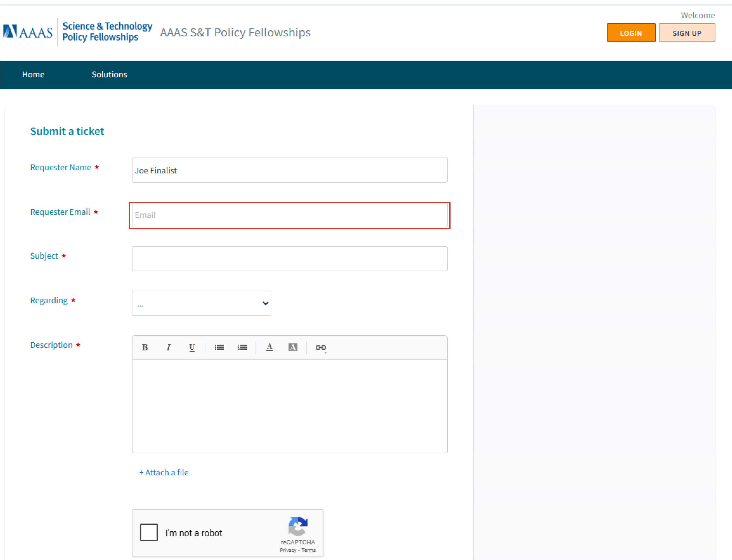Focus the Requester Email field
The height and width of the screenshot is (560, 732).
(289, 215)
